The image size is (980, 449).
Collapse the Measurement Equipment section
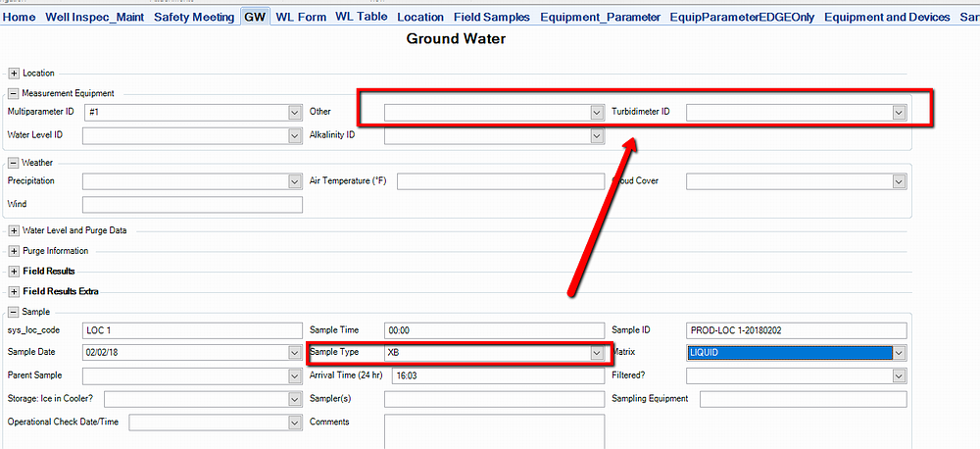pos(14,94)
